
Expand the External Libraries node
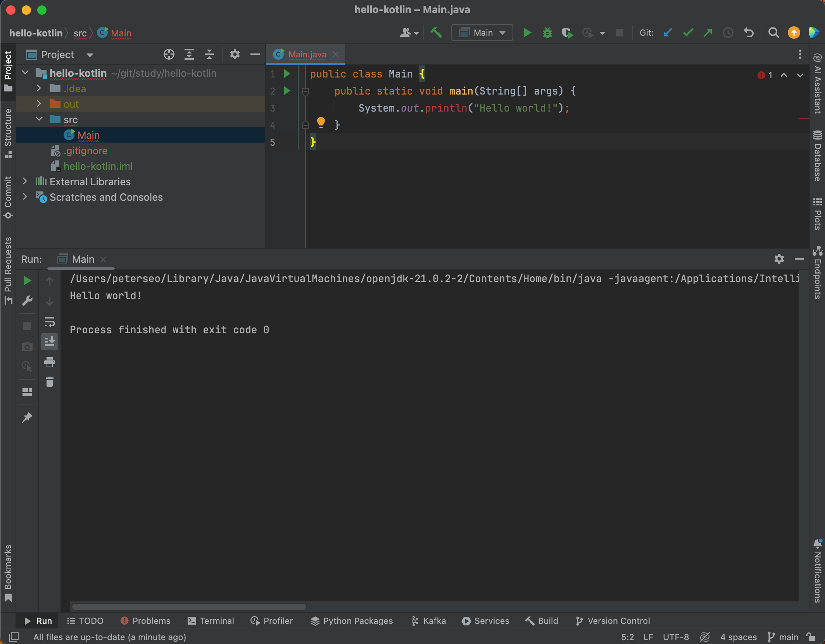click(25, 181)
